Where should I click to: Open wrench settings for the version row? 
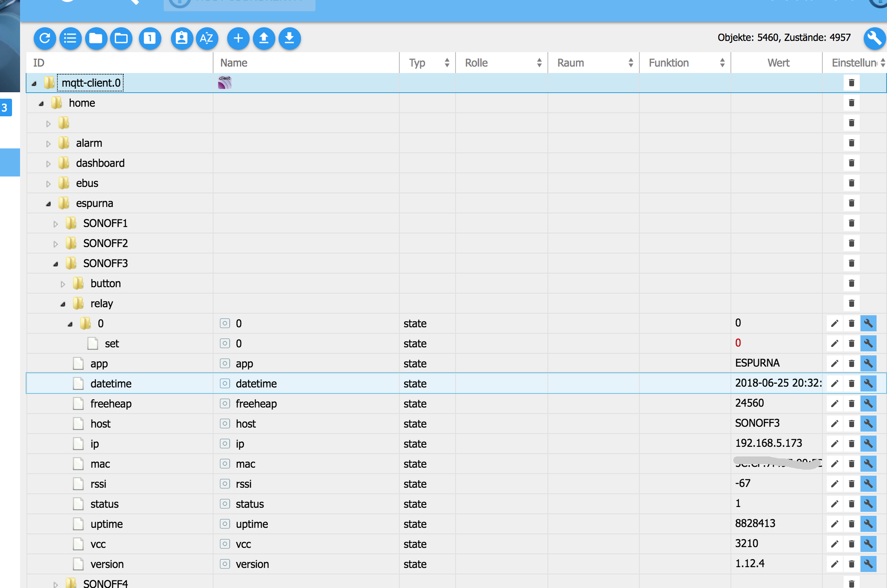tap(868, 564)
